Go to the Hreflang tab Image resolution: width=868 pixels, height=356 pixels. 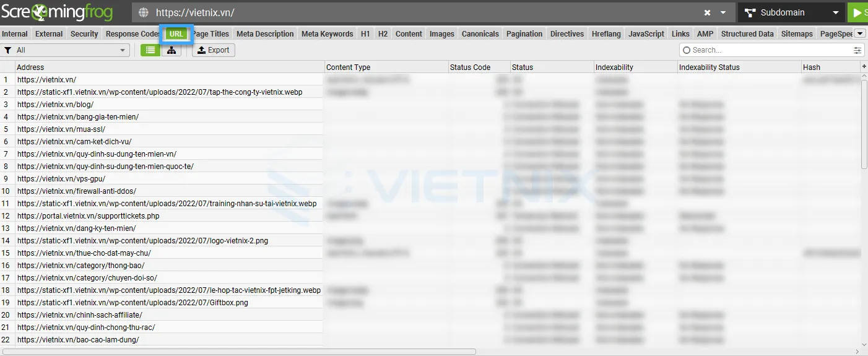605,34
